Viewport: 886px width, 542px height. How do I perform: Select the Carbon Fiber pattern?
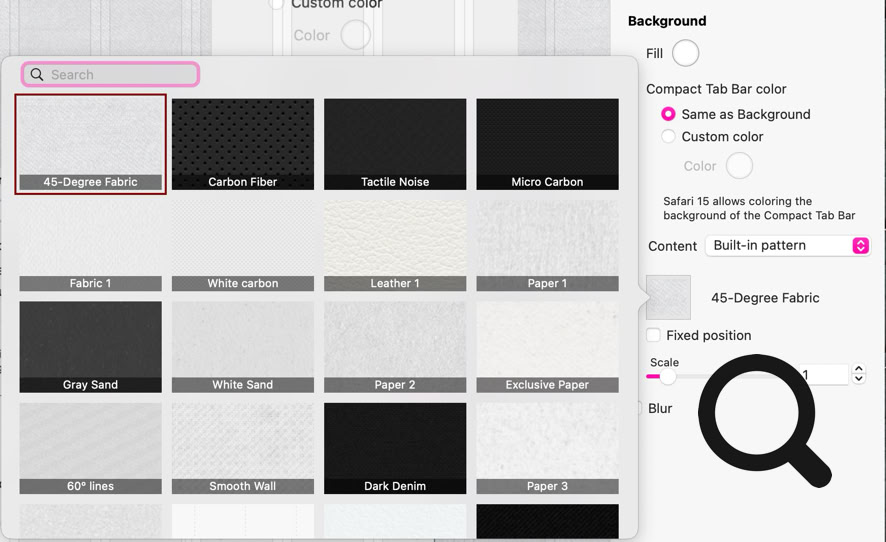click(x=243, y=143)
